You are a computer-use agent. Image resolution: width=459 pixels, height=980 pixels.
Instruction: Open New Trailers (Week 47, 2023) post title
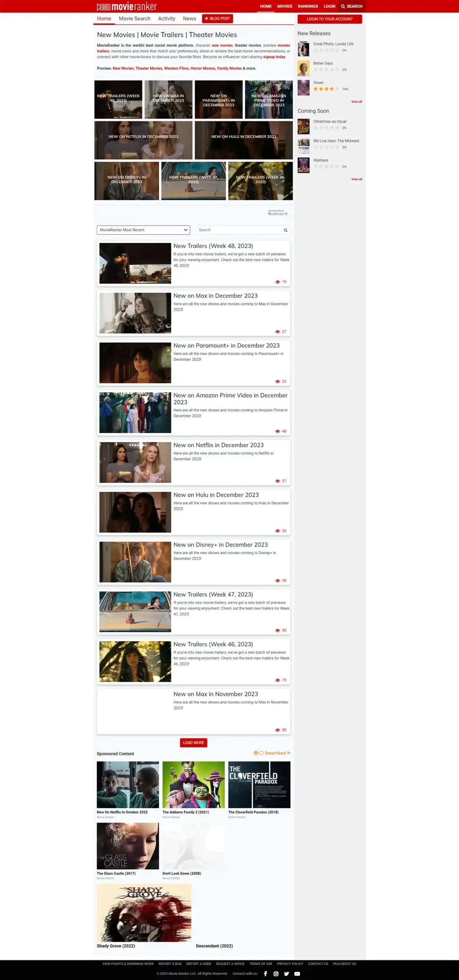click(213, 594)
